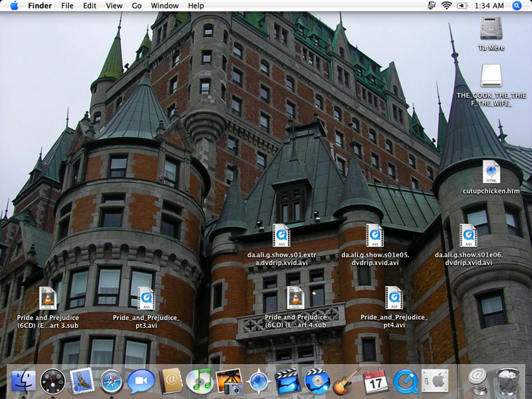Click the clock showing 1:34 AM

pyautogui.click(x=489, y=5)
